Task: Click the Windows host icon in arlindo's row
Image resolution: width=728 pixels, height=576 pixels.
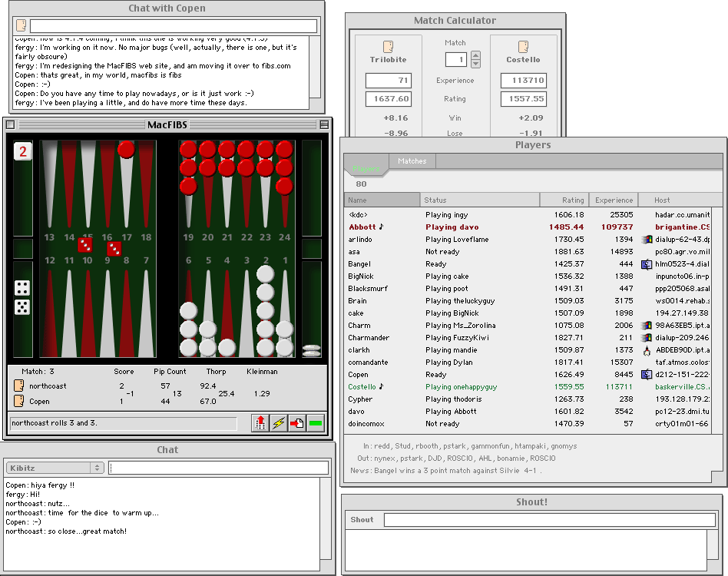Action: point(647,240)
